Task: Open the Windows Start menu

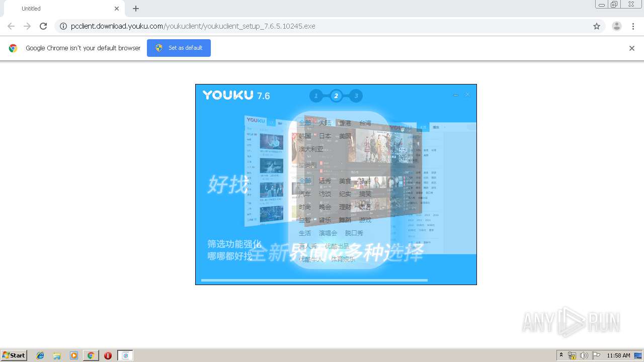Action: tap(14, 355)
